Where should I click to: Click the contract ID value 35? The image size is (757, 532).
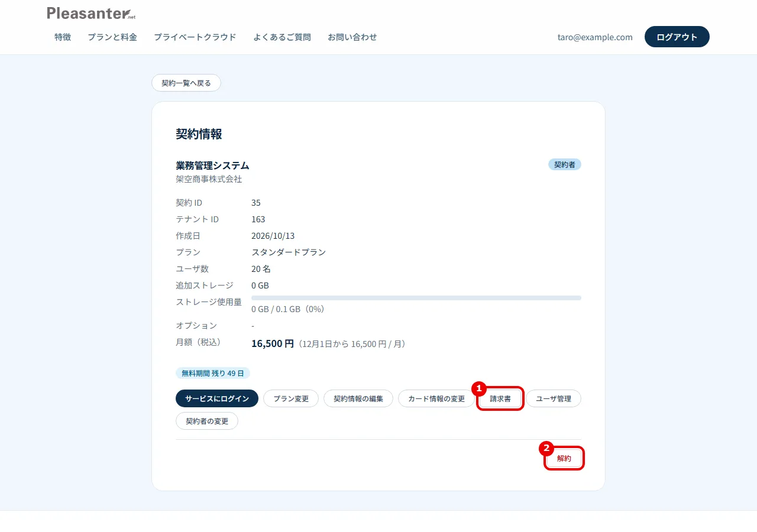tap(256, 202)
